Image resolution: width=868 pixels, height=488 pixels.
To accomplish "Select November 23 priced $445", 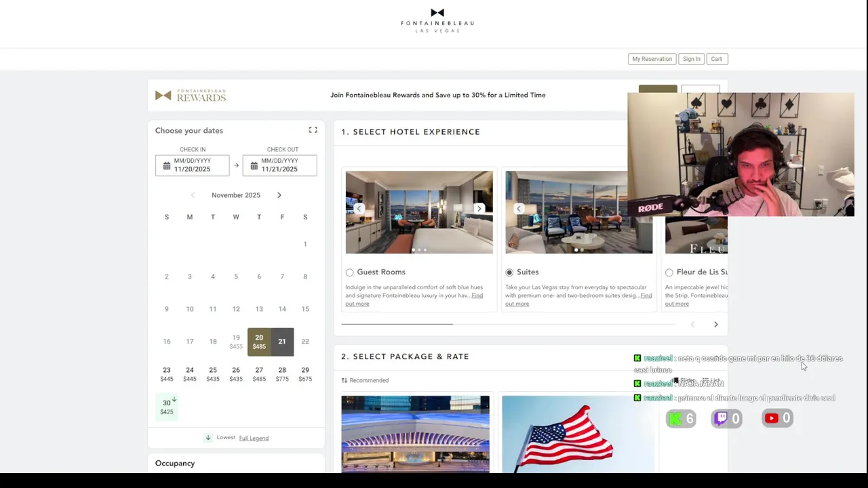I will 167,374.
